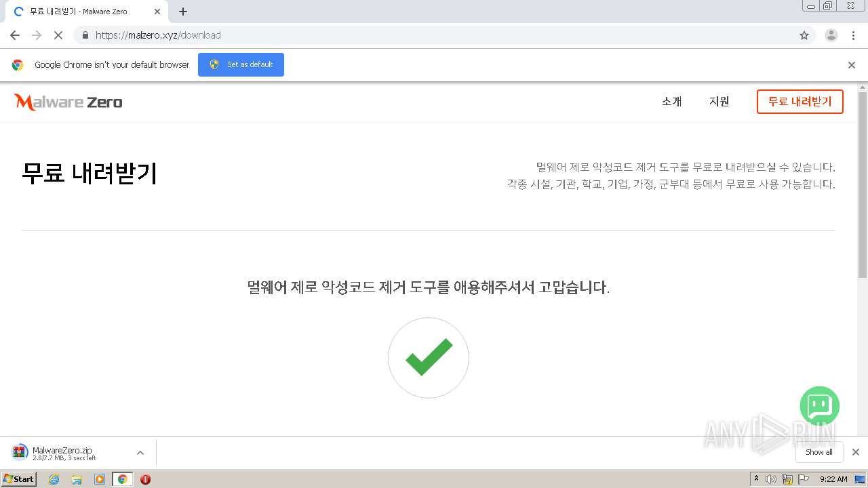The image size is (868, 488).
Task: Open the media player taskbar icon
Action: click(x=100, y=479)
